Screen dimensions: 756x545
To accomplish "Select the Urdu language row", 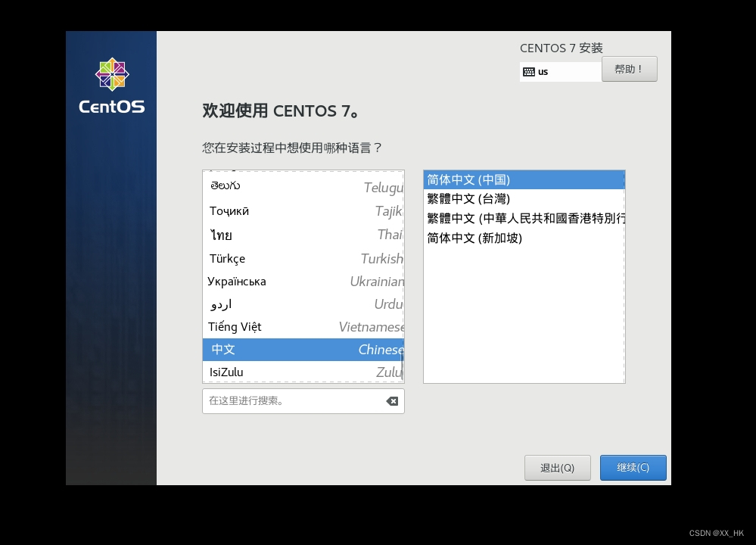I will [303, 304].
